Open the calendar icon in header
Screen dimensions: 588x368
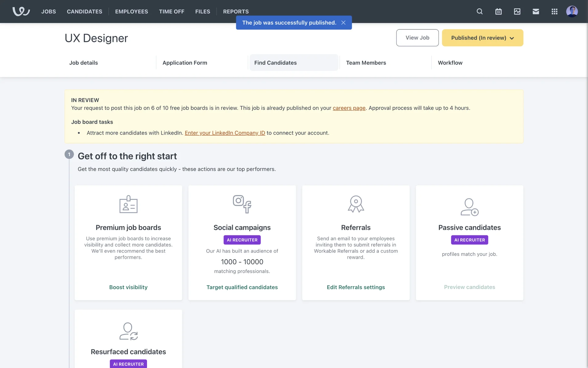coord(498,11)
